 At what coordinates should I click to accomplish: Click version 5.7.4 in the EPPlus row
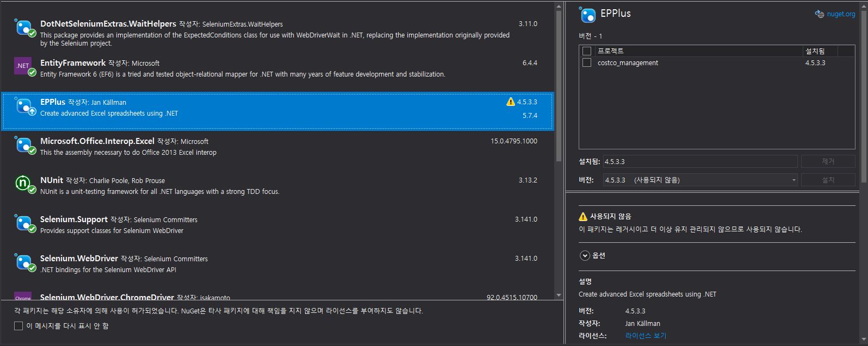[x=530, y=116]
